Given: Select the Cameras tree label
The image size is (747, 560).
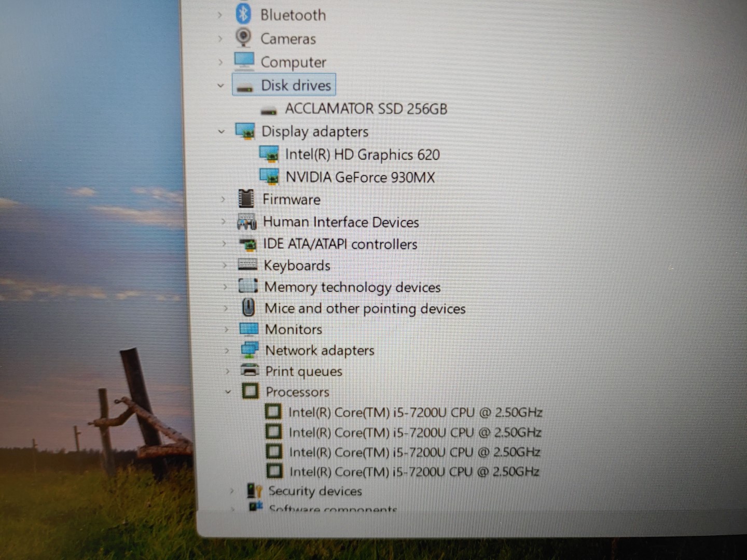Looking at the screenshot, I should click(x=288, y=39).
